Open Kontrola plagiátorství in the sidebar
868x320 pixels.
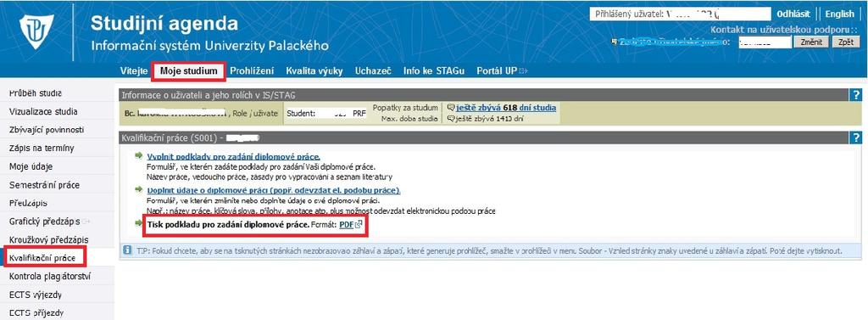click(50, 276)
